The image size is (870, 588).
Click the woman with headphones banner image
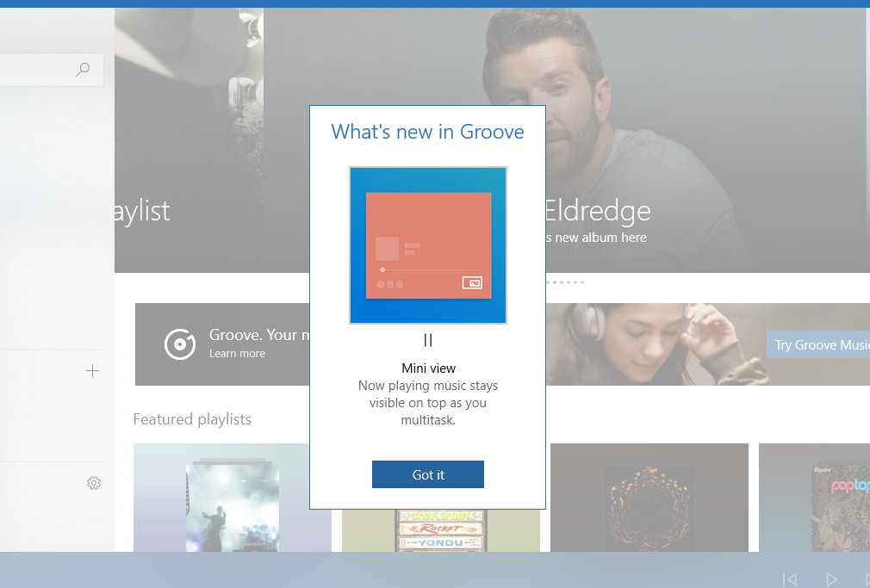[x=707, y=344]
